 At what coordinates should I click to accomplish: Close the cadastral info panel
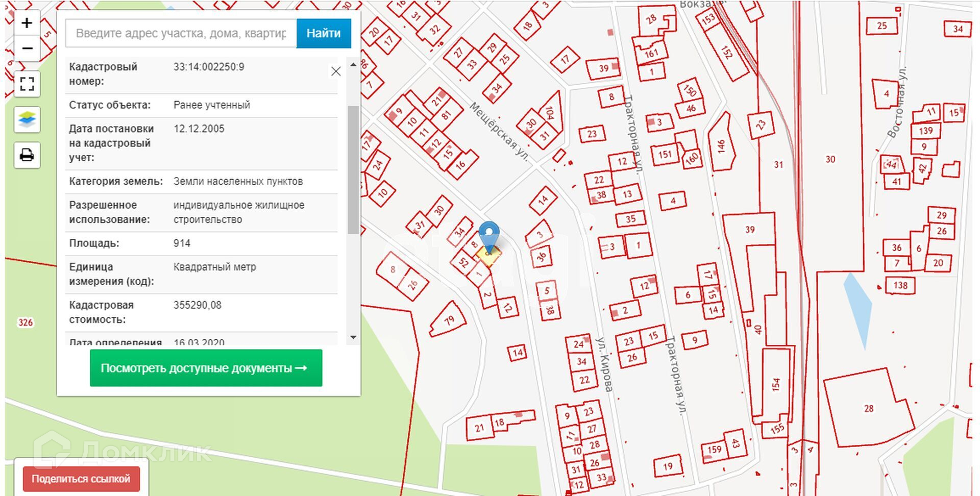[335, 71]
